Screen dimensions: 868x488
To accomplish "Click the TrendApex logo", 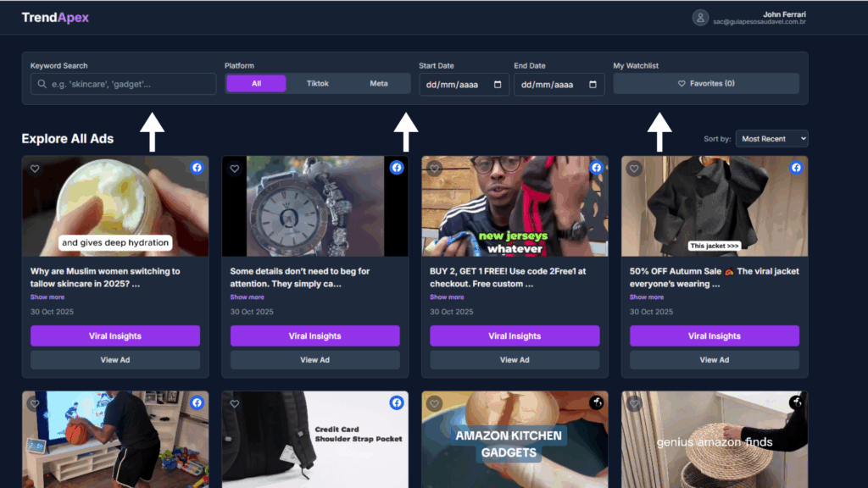I will pyautogui.click(x=55, y=18).
